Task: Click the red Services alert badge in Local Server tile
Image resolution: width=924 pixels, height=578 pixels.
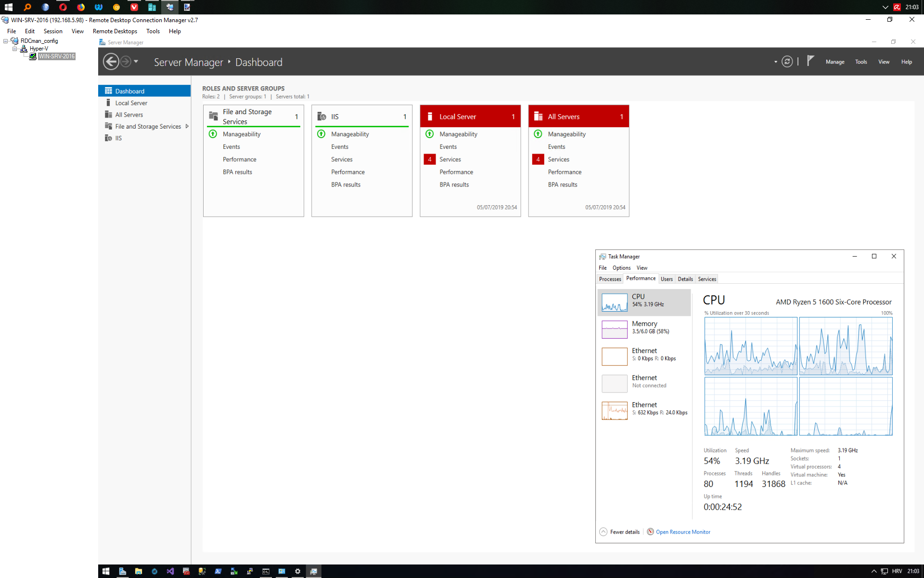Action: tap(430, 159)
